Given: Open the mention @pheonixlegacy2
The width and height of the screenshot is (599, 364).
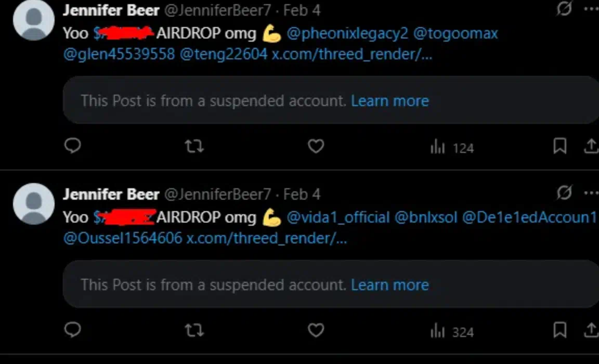Looking at the screenshot, I should (347, 34).
